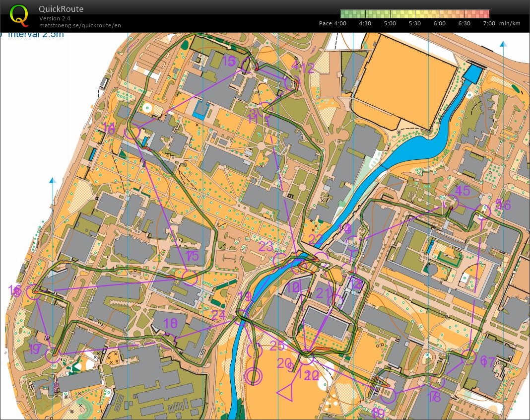The width and height of the screenshot is (530, 420).
Task: Click control circle 24 by the bridge
Action: [241, 317]
